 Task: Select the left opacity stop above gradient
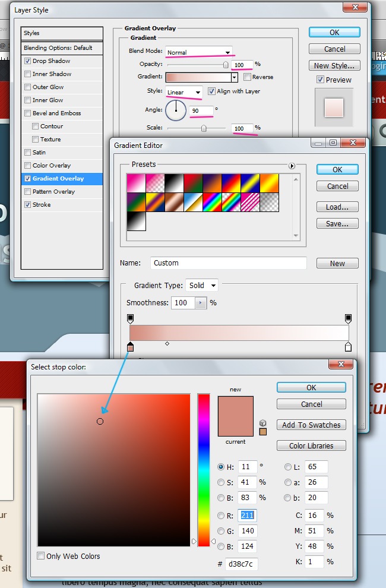[131, 319]
